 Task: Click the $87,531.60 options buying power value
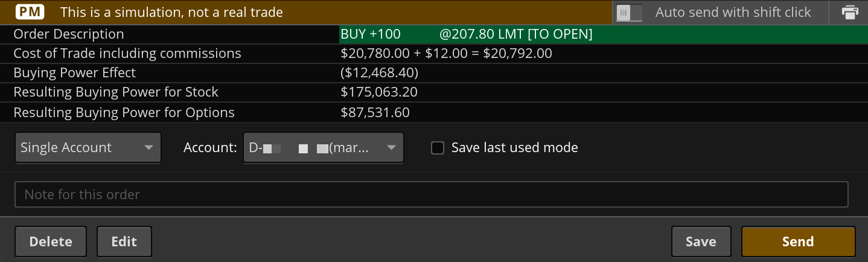point(375,112)
